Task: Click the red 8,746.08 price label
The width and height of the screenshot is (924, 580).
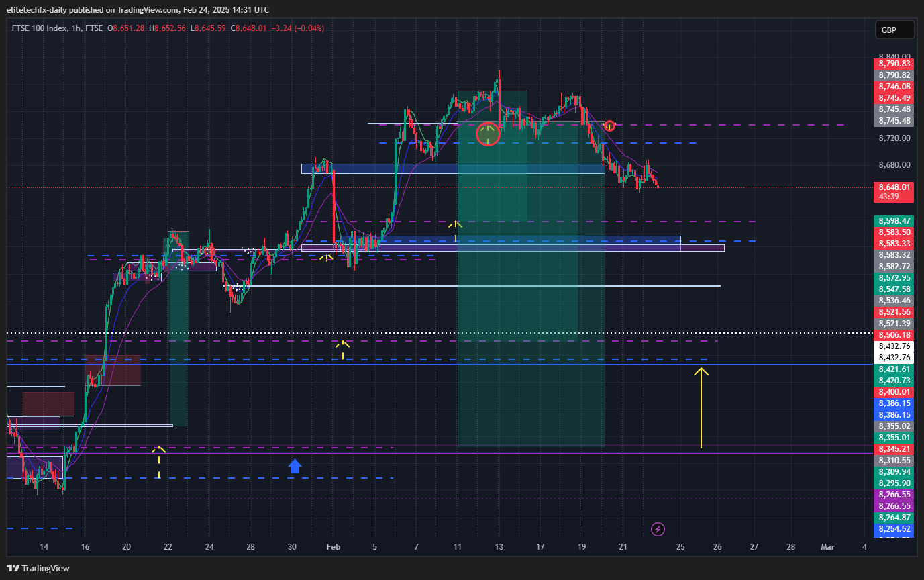Action: point(894,87)
